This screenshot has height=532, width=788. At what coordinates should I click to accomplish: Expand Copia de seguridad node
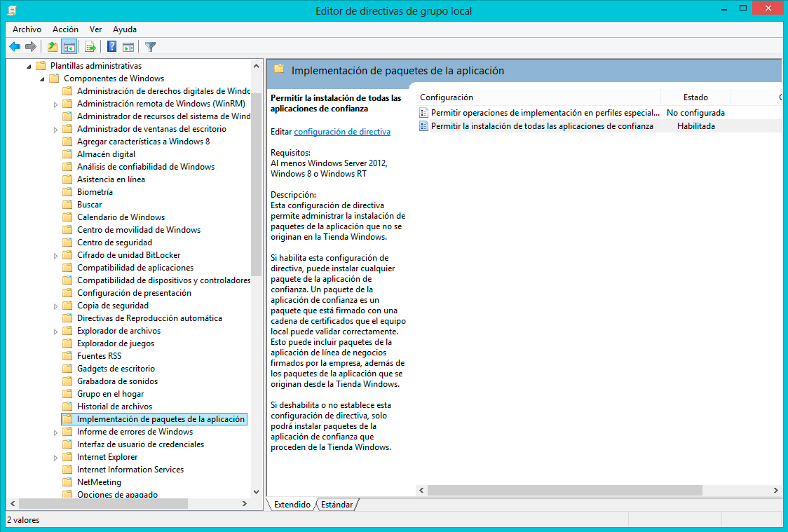56,306
